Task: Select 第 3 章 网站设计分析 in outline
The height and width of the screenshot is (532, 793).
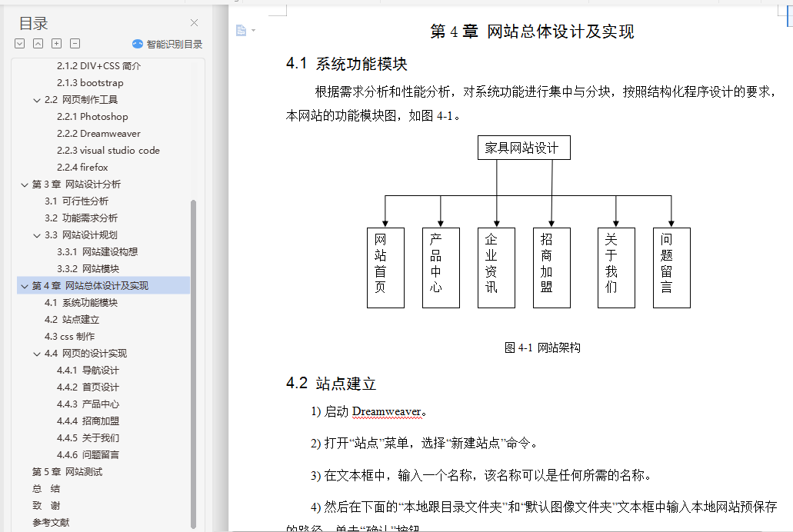Action: coord(76,184)
